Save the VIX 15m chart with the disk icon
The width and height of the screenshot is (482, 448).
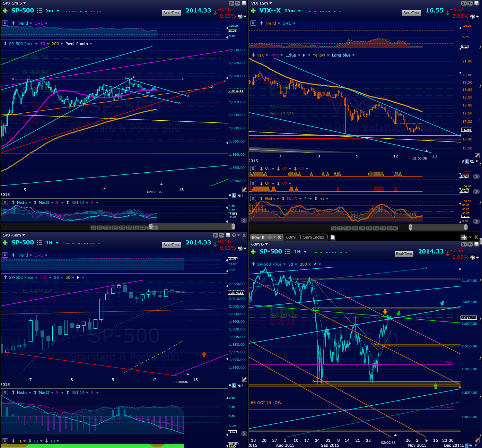click(476, 3)
